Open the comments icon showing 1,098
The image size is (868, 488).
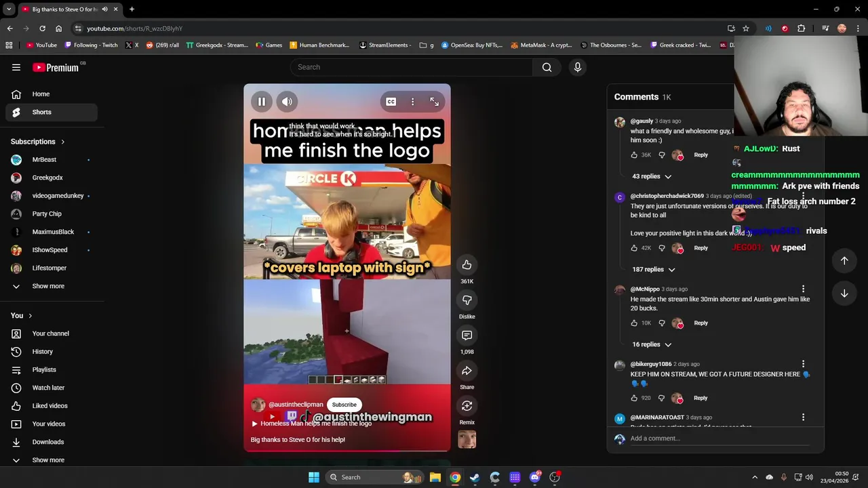(x=467, y=335)
